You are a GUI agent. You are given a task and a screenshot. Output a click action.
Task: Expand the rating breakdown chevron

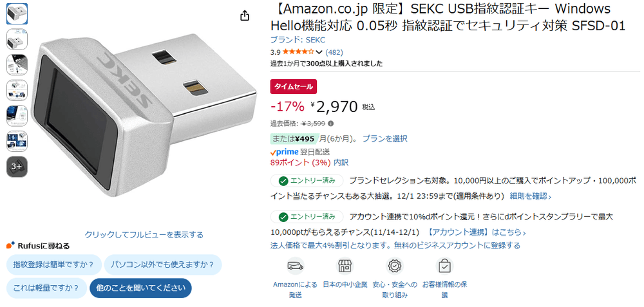coord(319,52)
